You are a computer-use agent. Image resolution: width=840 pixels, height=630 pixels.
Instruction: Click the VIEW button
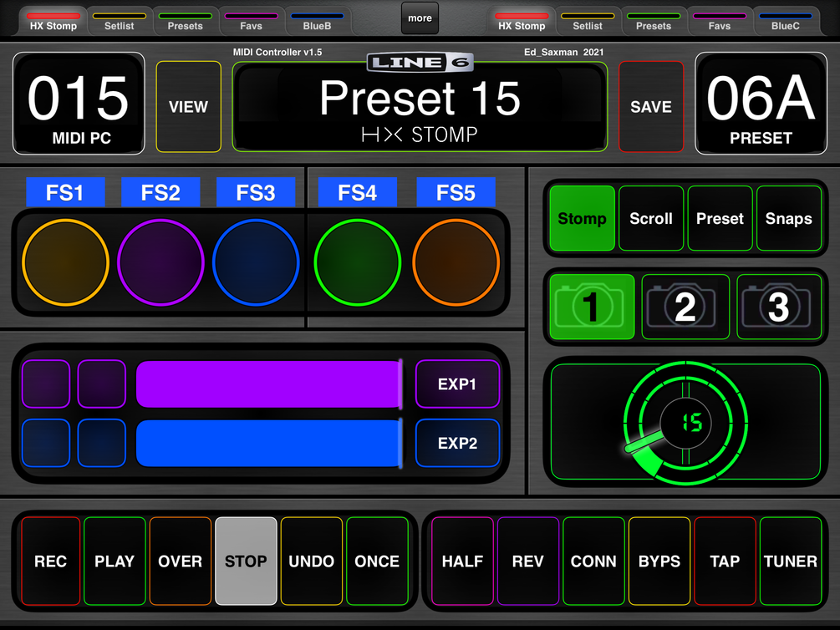189,107
